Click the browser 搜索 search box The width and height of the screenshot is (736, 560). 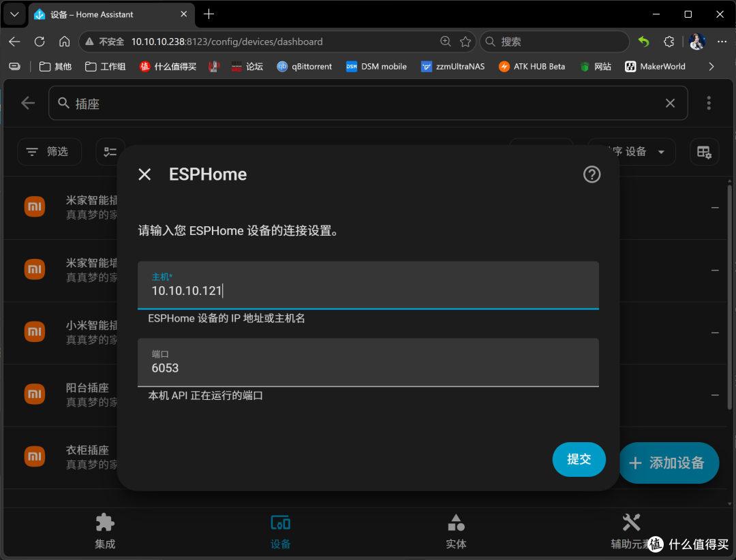(554, 42)
